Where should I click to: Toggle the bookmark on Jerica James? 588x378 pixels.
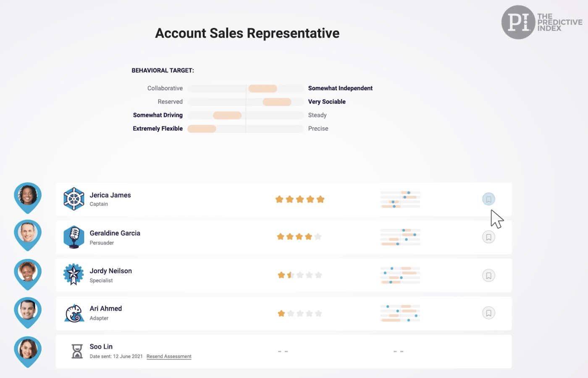tap(488, 199)
